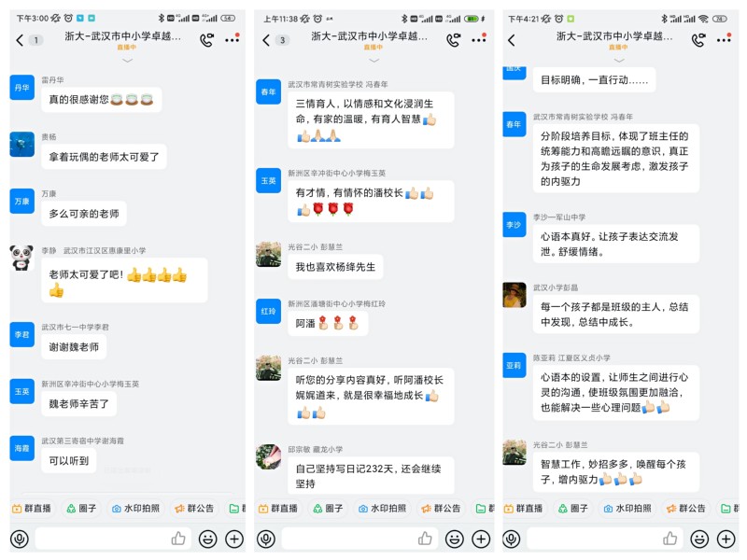Open the emoji picker in middle chat
The image size is (747, 560).
coord(454,539)
